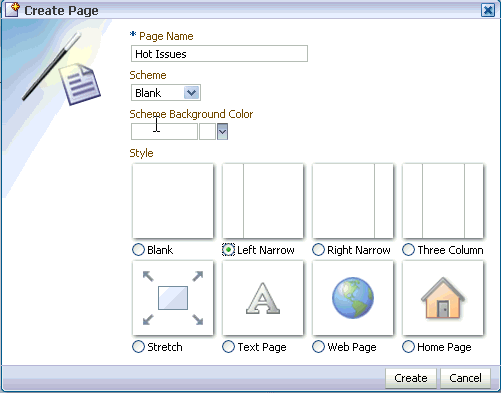This screenshot has width=501, height=403.
Task: Click the Blank layout thumbnail
Action: 173,201
